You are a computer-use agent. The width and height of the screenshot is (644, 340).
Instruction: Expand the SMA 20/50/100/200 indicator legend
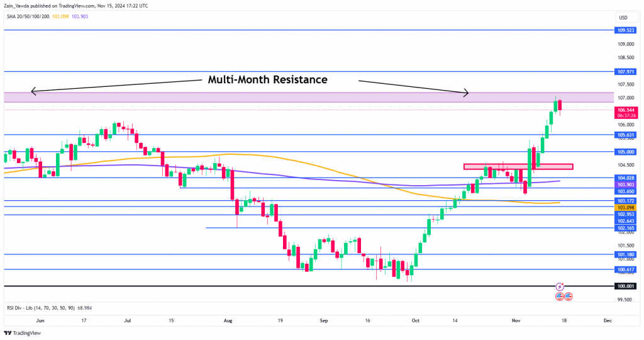28,16
